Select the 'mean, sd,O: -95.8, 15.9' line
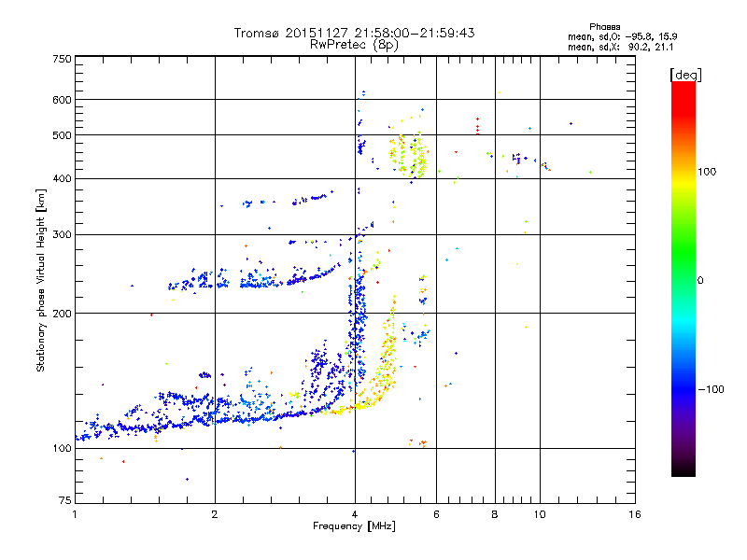 622,36
